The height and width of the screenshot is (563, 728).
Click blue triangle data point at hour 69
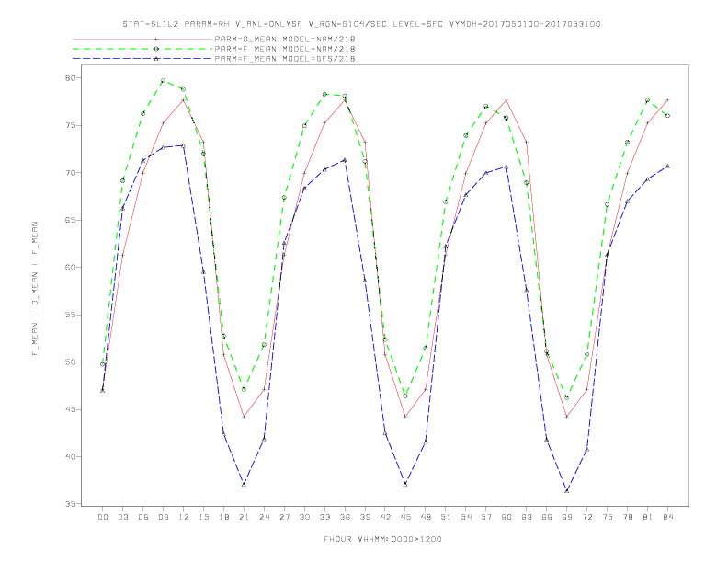[x=567, y=491]
